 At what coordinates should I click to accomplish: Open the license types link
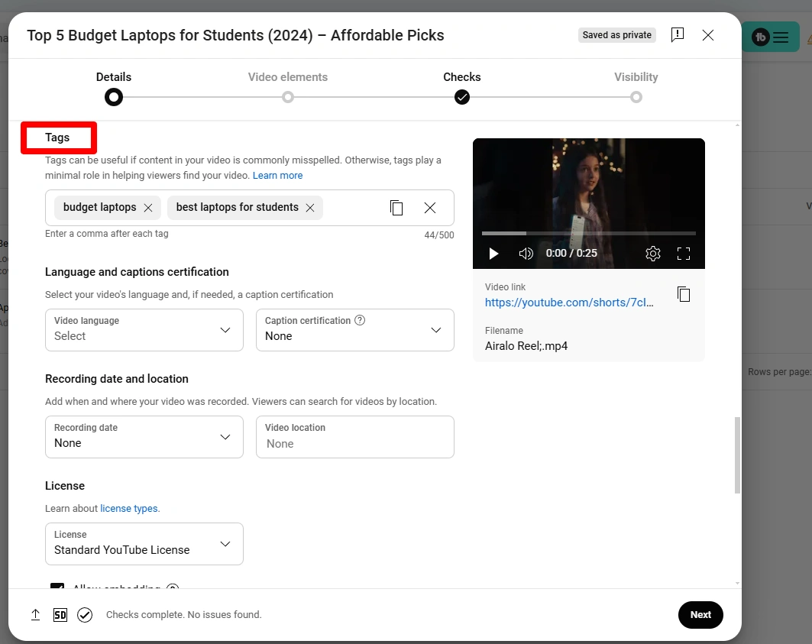tap(130, 508)
